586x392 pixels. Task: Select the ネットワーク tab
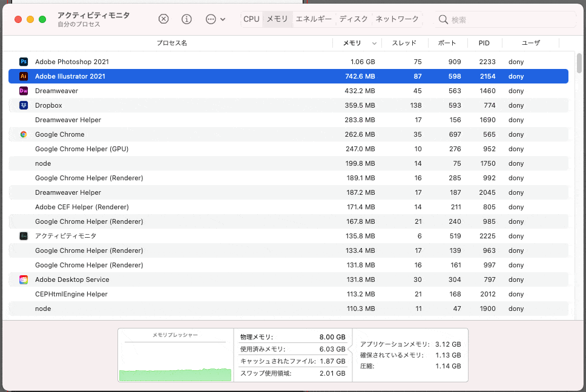[x=397, y=19]
